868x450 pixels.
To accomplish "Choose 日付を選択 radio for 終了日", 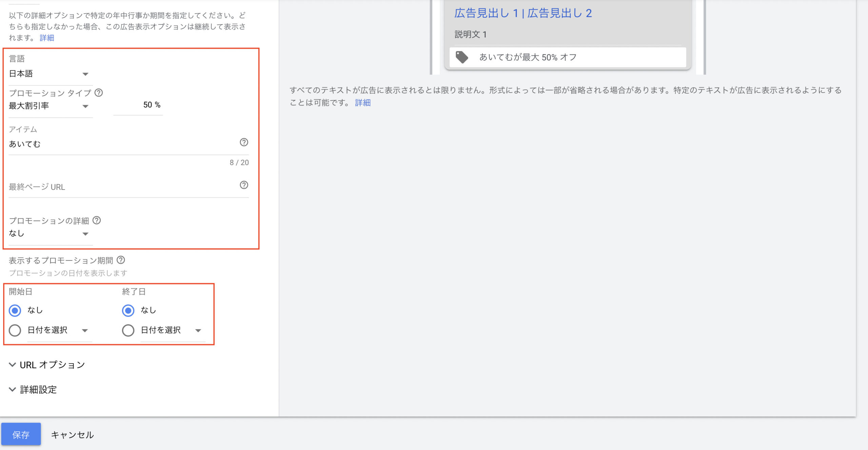I will point(128,330).
